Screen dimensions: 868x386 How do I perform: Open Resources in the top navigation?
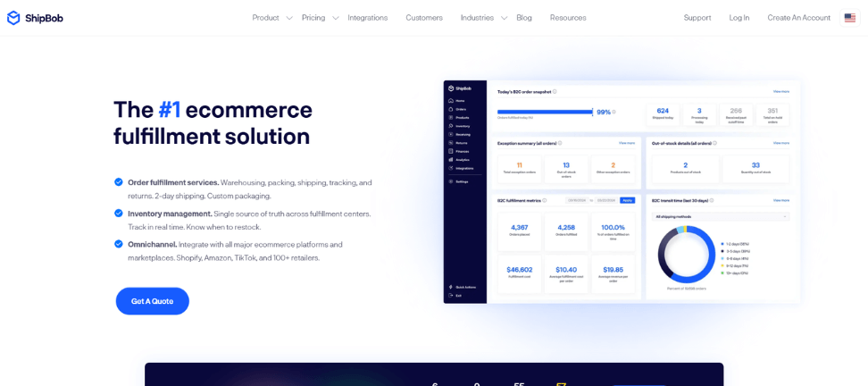click(568, 18)
